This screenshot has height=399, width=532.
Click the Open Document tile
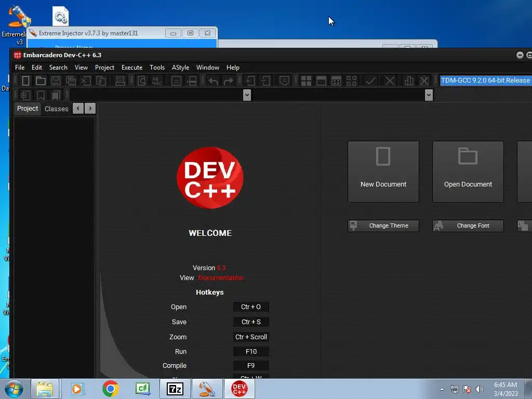(468, 171)
